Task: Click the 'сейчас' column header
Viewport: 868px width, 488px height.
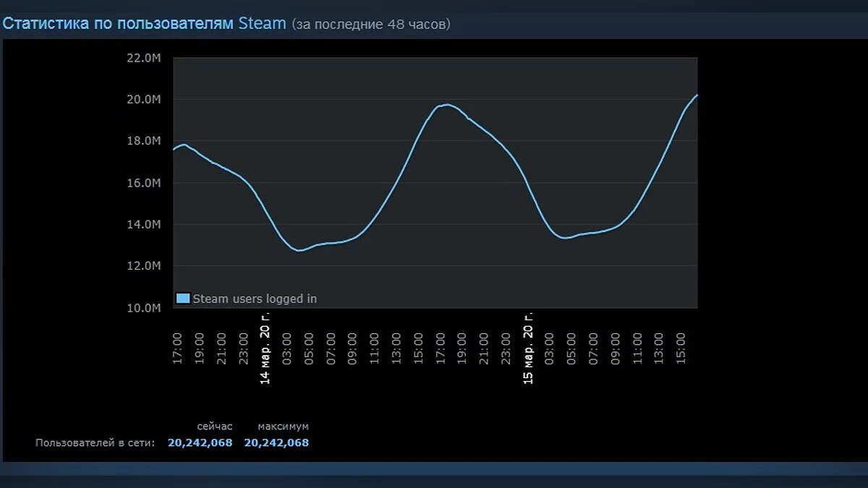Action: point(215,427)
